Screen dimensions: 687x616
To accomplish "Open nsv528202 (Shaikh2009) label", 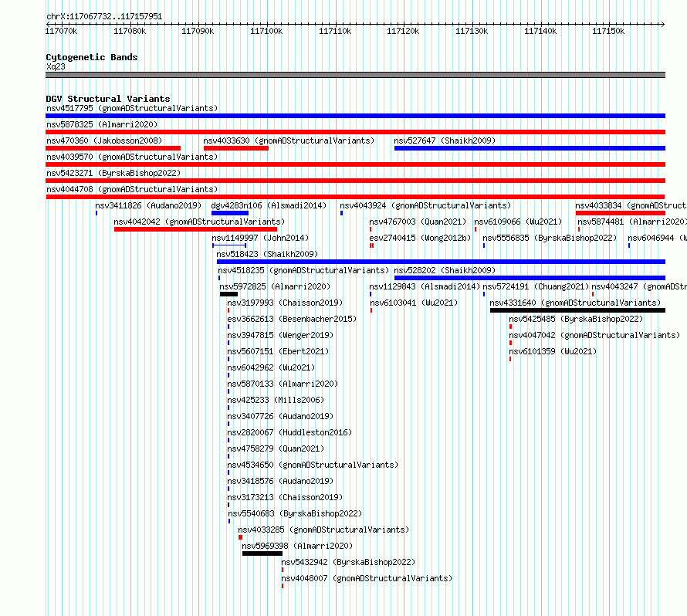I will pyautogui.click(x=445, y=270).
